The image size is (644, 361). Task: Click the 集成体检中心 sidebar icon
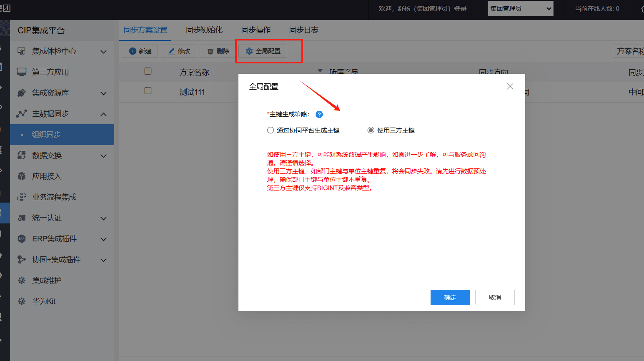22,51
